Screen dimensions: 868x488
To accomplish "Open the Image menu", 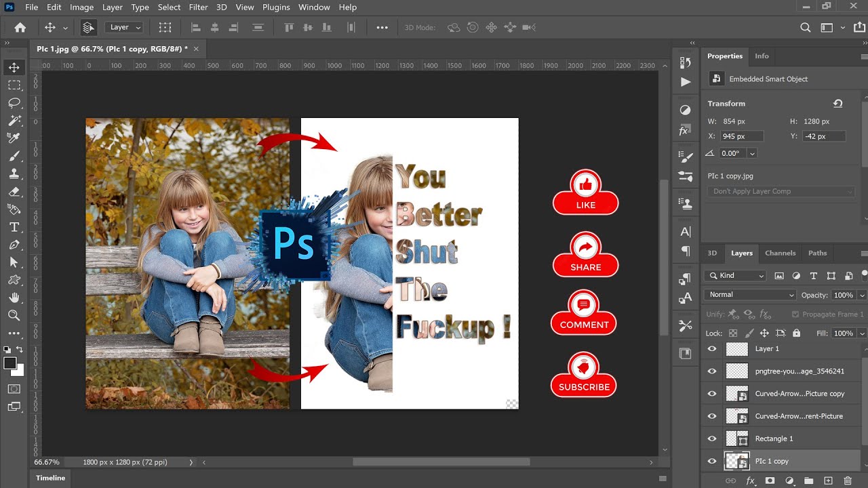I will click(x=81, y=7).
